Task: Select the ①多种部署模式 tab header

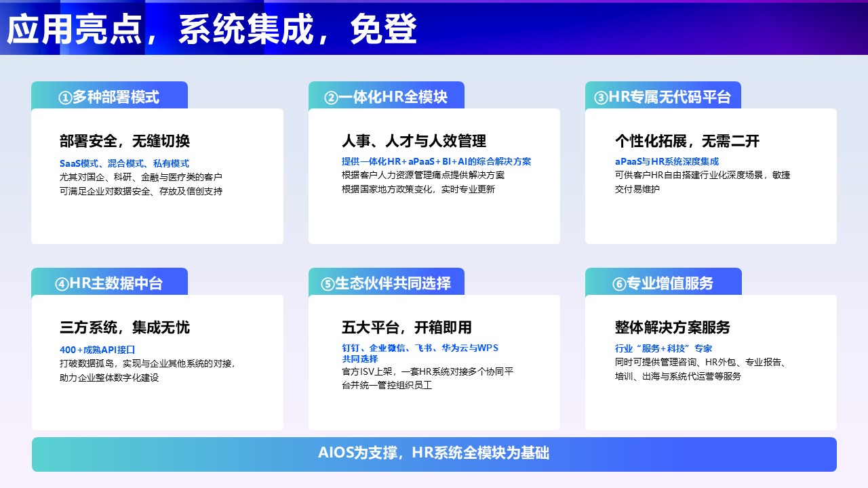Action: pyautogui.click(x=109, y=97)
